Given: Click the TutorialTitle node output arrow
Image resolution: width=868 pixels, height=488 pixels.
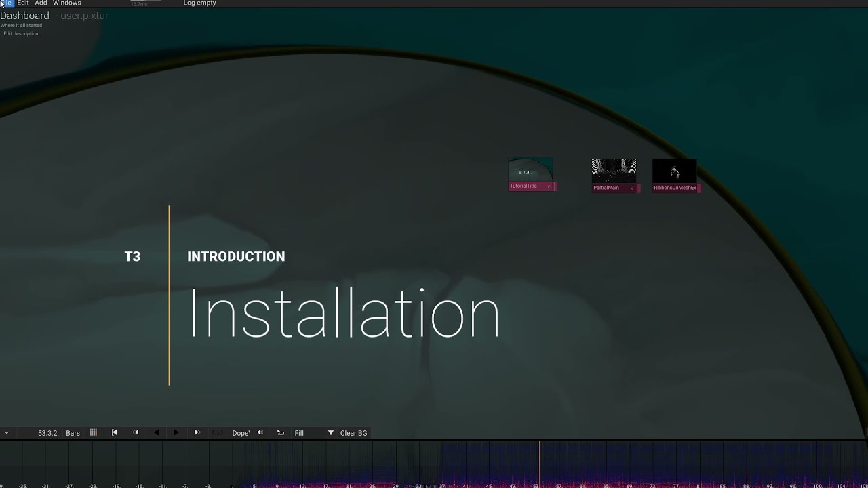Looking at the screenshot, I should 549,186.
